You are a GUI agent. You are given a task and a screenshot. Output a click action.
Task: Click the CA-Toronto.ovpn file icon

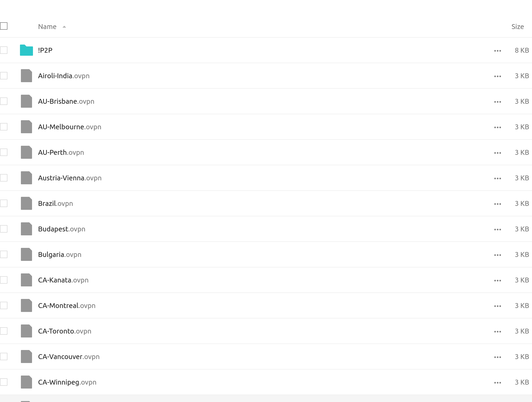click(x=26, y=331)
